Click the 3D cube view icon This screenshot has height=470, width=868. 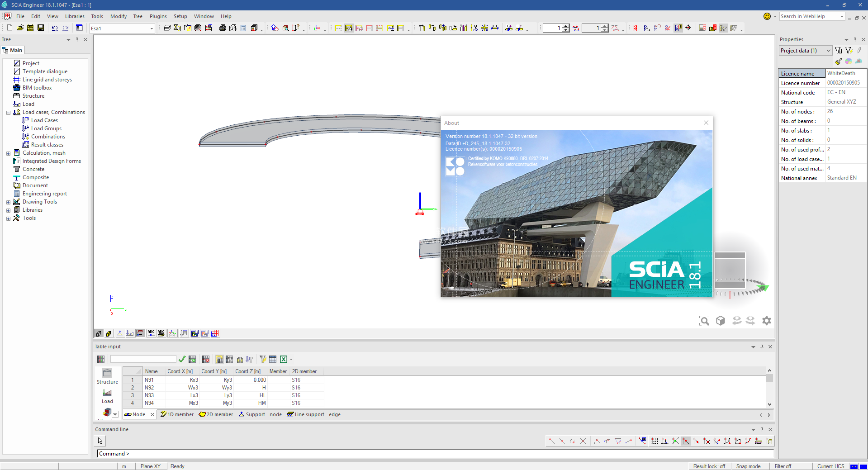pyautogui.click(x=721, y=321)
